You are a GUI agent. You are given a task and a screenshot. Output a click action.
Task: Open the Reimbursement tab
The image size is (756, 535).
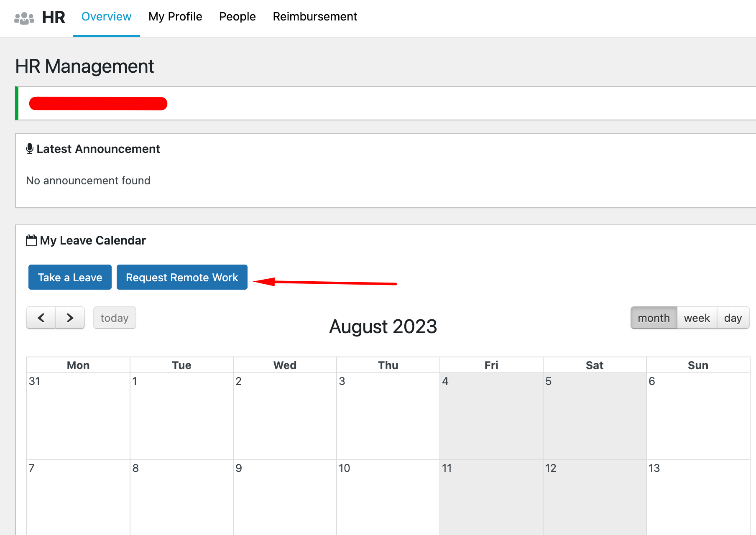(315, 17)
